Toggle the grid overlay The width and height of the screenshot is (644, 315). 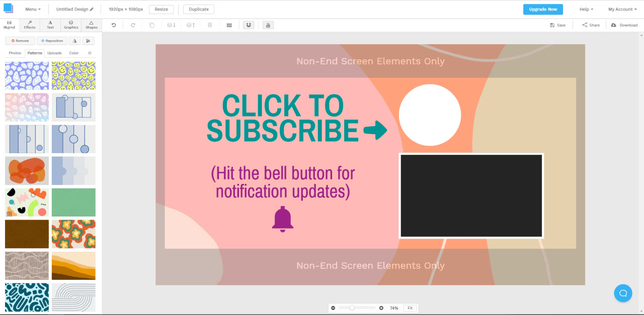point(229,25)
